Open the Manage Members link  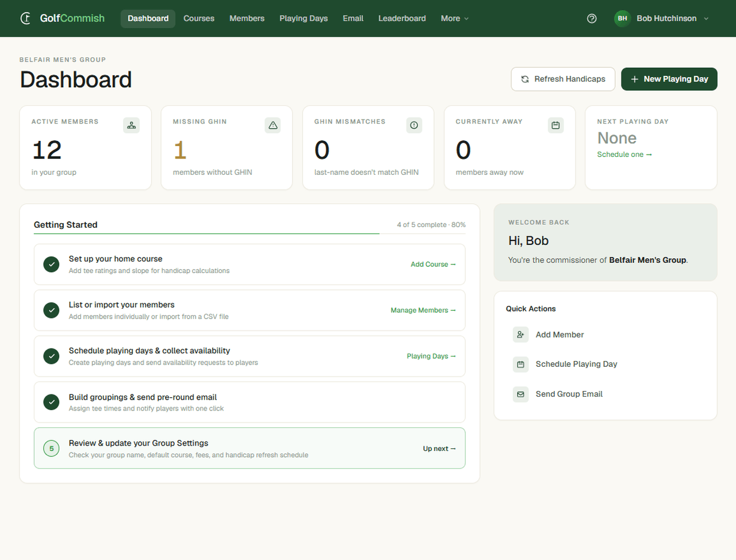423,310
